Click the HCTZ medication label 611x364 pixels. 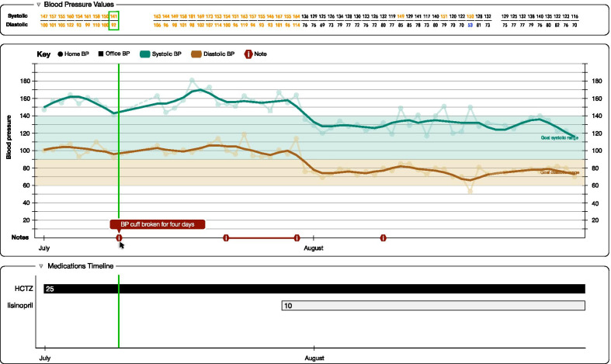pos(18,289)
